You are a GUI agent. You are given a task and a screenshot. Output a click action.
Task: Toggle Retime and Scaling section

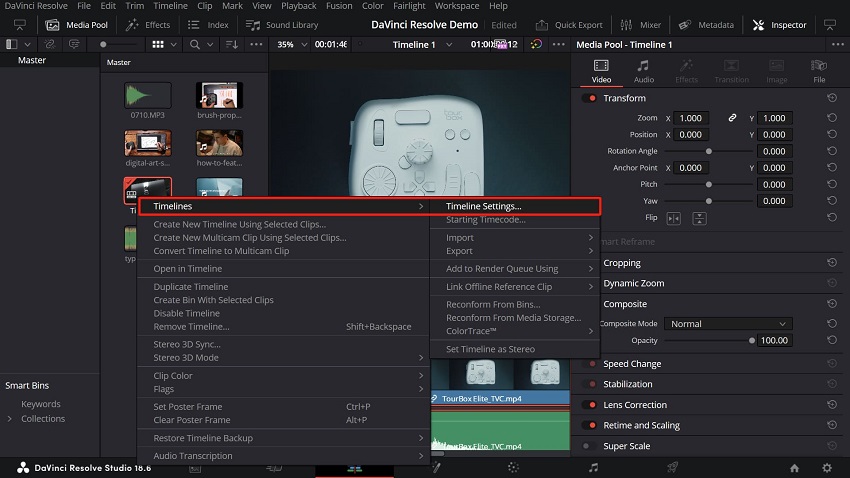[x=589, y=425]
